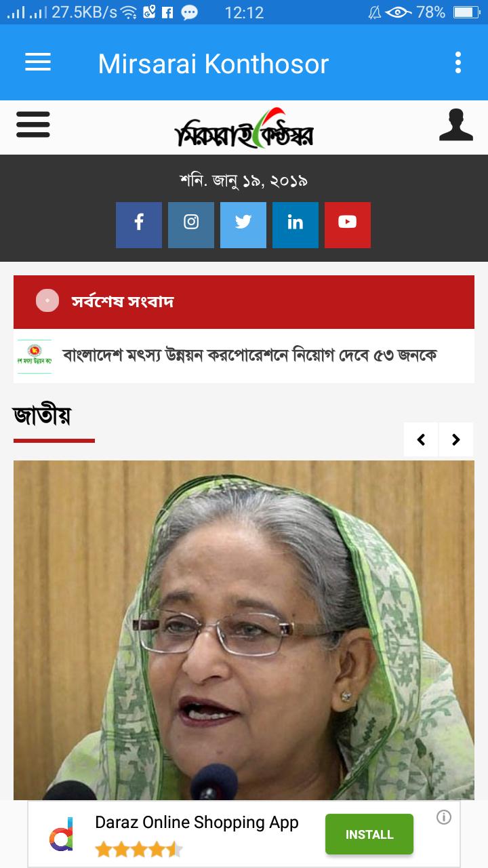Expand the black website hamburger menu
488x868 pixels.
[x=33, y=125]
